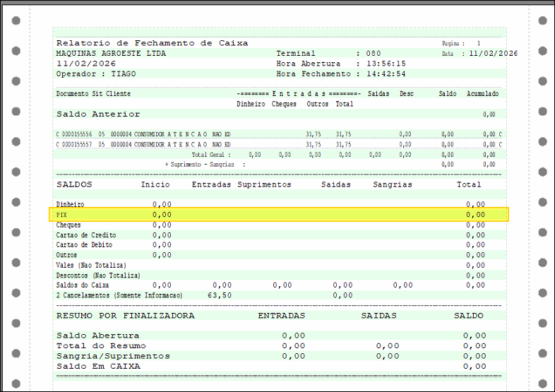Click the RESUMO POR FINALIZADORA heading
Image resolution: width=555 pixels, height=392 pixels.
coord(125,316)
